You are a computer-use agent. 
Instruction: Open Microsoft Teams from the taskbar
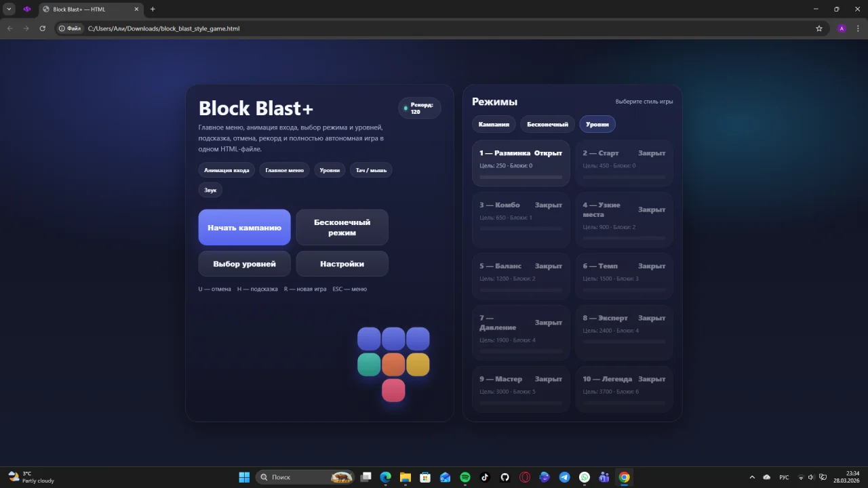coord(604,477)
